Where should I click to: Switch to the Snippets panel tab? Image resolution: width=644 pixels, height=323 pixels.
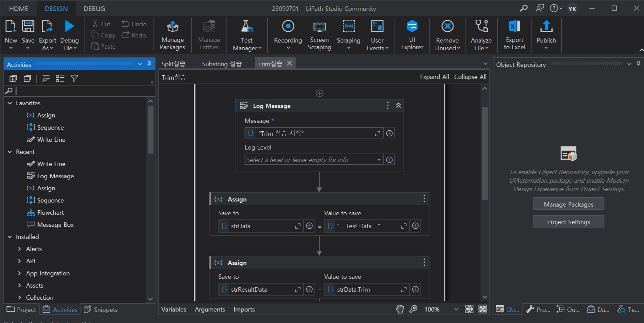tap(101, 309)
